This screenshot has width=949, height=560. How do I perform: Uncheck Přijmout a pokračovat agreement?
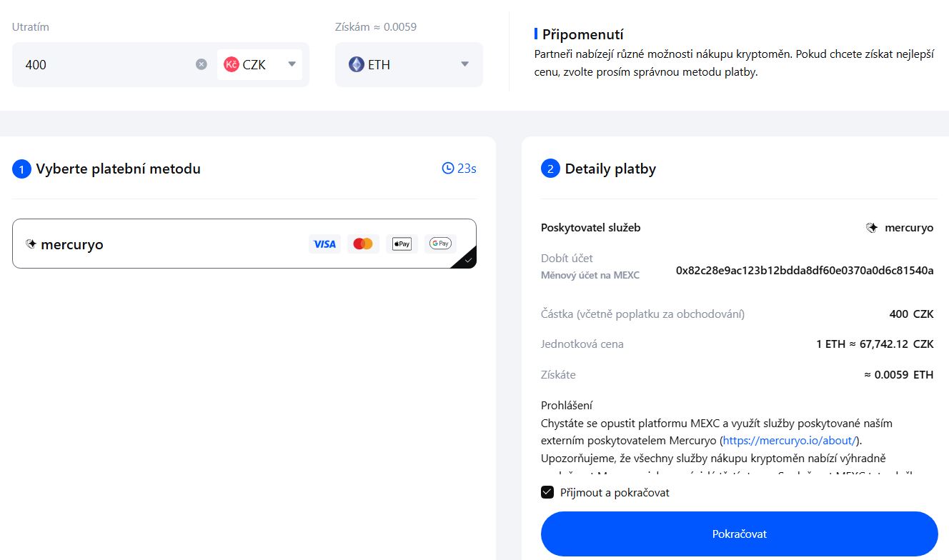[547, 491]
